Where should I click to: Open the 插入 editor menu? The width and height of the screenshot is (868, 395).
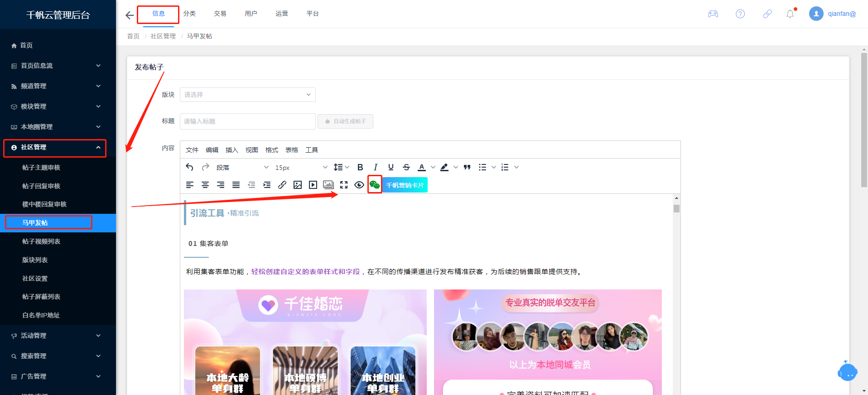coord(232,150)
